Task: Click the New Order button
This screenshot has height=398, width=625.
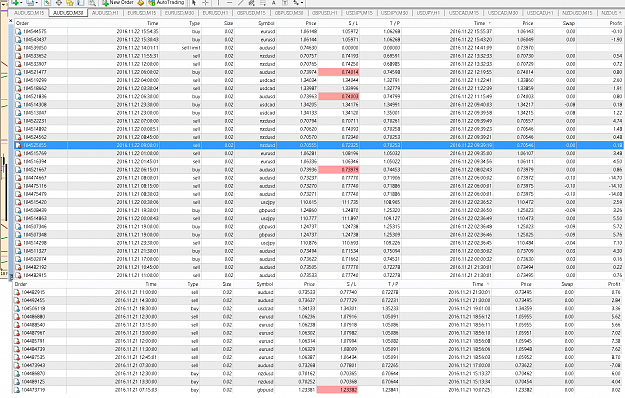Action: point(118,2)
